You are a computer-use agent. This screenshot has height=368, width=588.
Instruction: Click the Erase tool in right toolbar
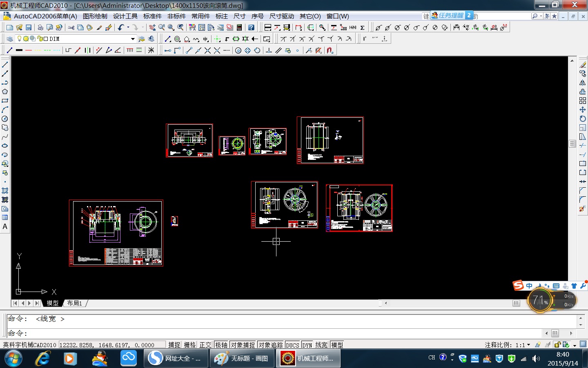583,65
